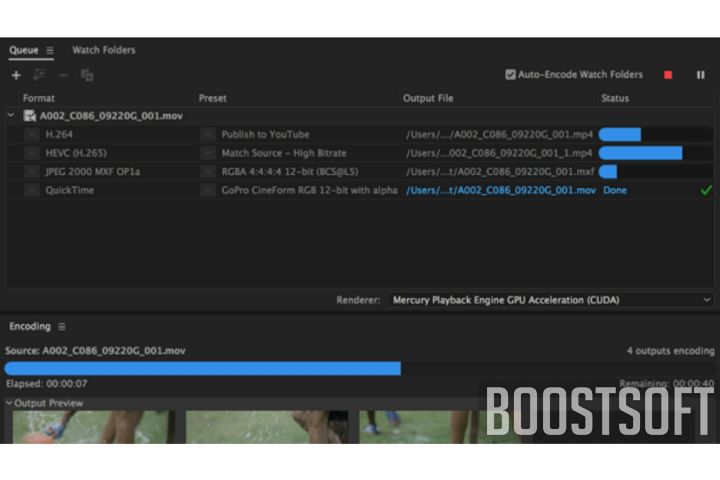Click the Status column header

615,98
